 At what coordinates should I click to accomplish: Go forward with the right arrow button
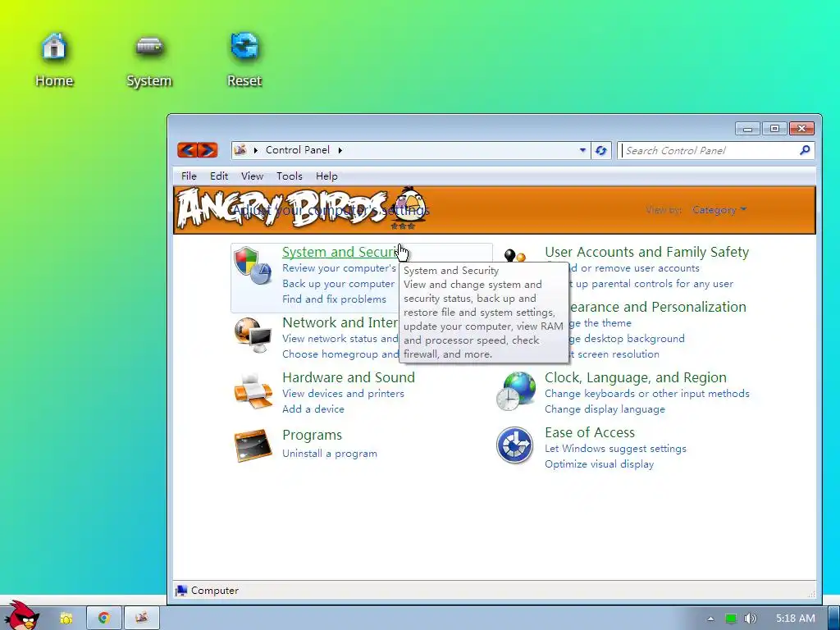pos(208,150)
